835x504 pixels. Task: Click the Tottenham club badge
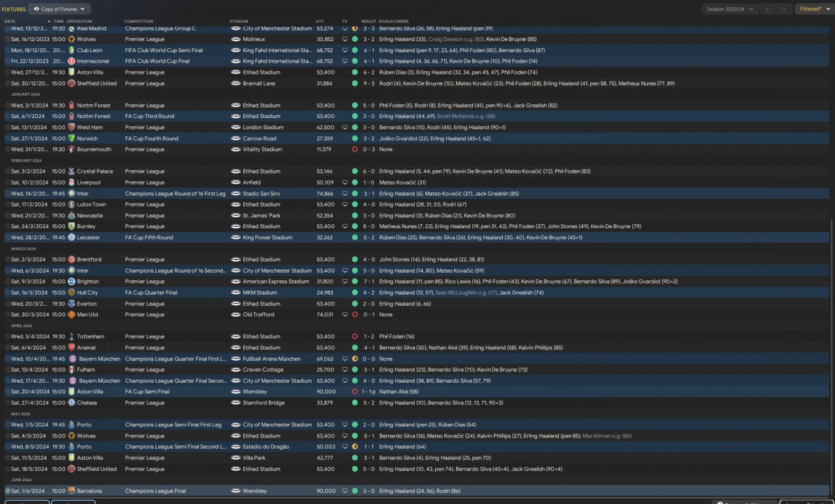click(x=71, y=336)
